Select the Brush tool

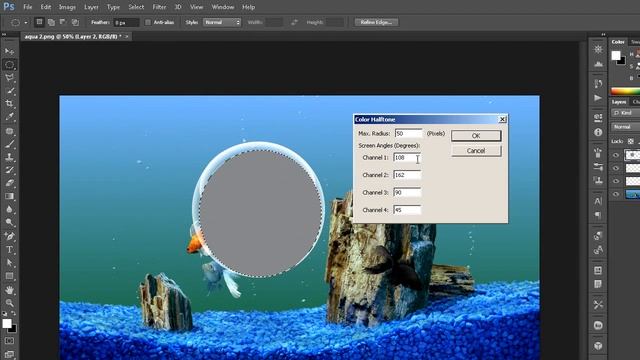pyautogui.click(x=9, y=144)
